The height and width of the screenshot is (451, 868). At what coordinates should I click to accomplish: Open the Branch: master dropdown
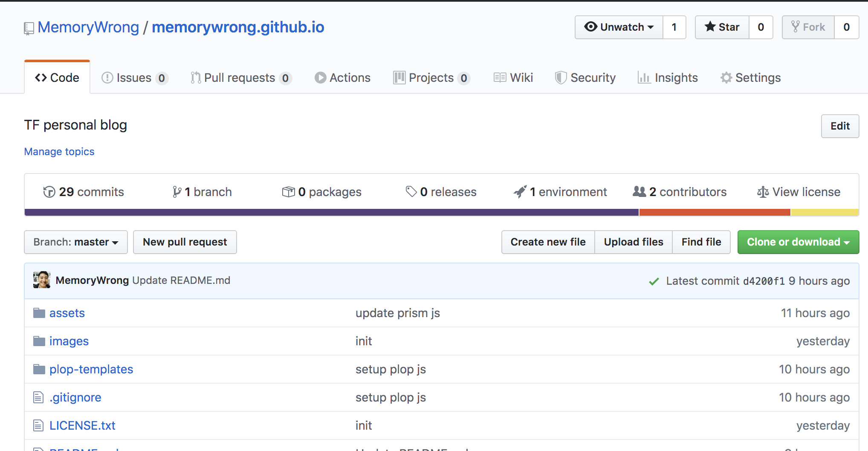pos(76,242)
